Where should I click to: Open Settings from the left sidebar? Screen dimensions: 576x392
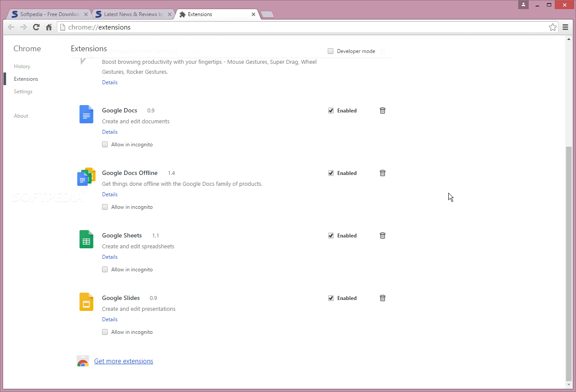[x=23, y=91]
